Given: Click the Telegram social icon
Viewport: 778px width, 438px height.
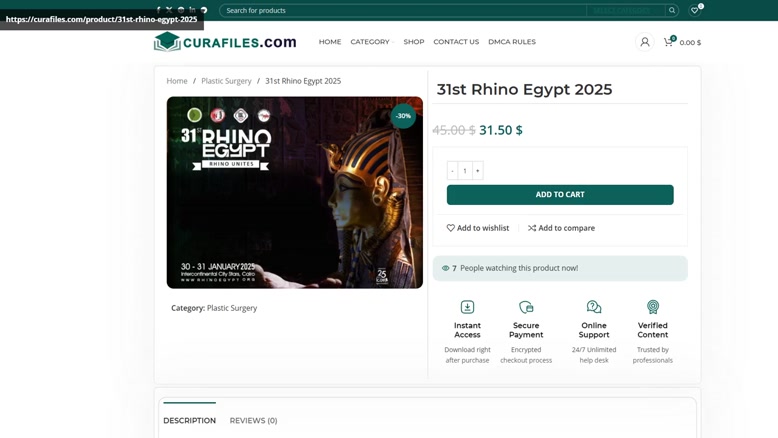Looking at the screenshot, I should [204, 10].
